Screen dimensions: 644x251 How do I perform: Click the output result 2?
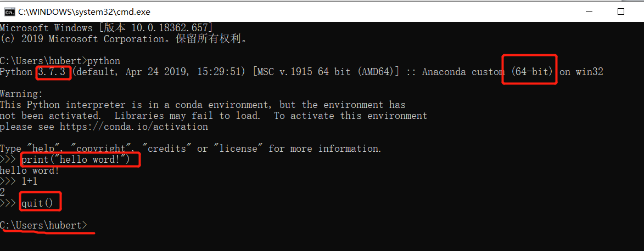[x=2, y=192]
